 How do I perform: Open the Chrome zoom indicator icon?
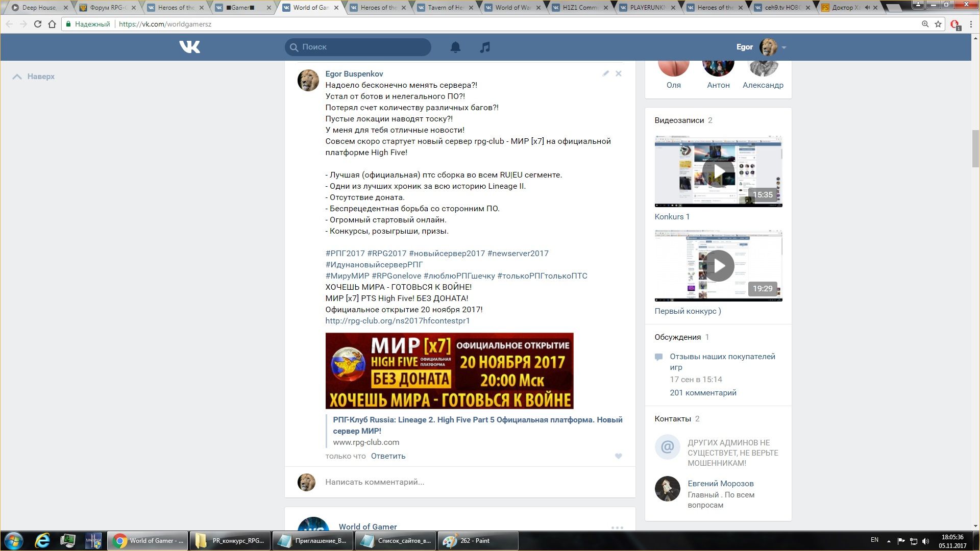(x=925, y=24)
